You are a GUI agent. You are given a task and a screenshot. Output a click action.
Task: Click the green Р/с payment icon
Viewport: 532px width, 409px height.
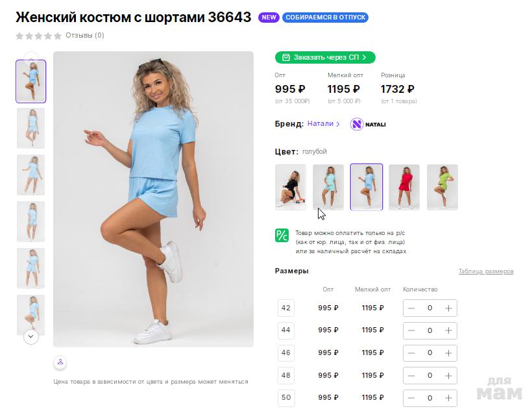282,235
